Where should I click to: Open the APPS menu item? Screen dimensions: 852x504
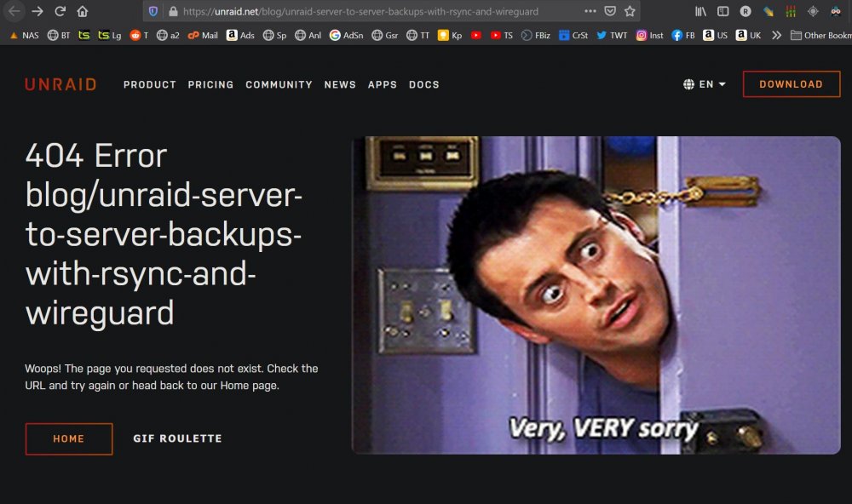click(x=382, y=85)
